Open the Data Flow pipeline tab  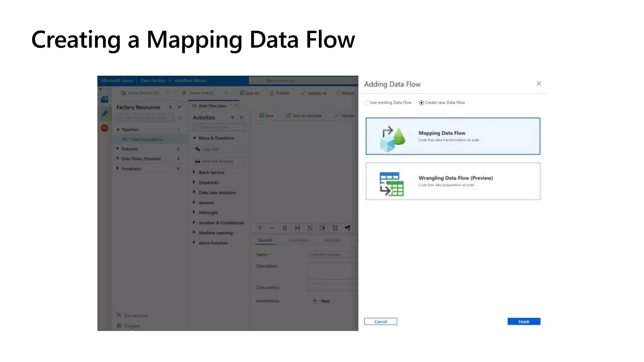(213, 106)
